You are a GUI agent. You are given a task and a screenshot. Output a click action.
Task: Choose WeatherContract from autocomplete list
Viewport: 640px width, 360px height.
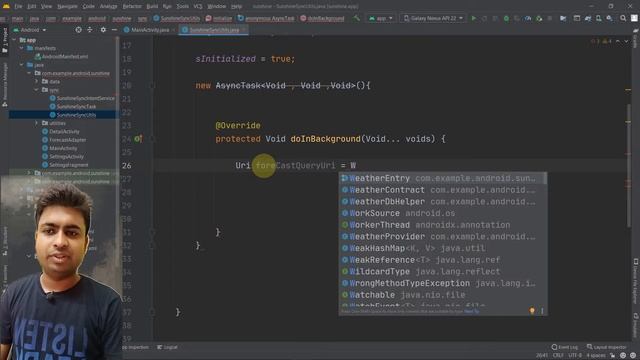click(x=443, y=190)
